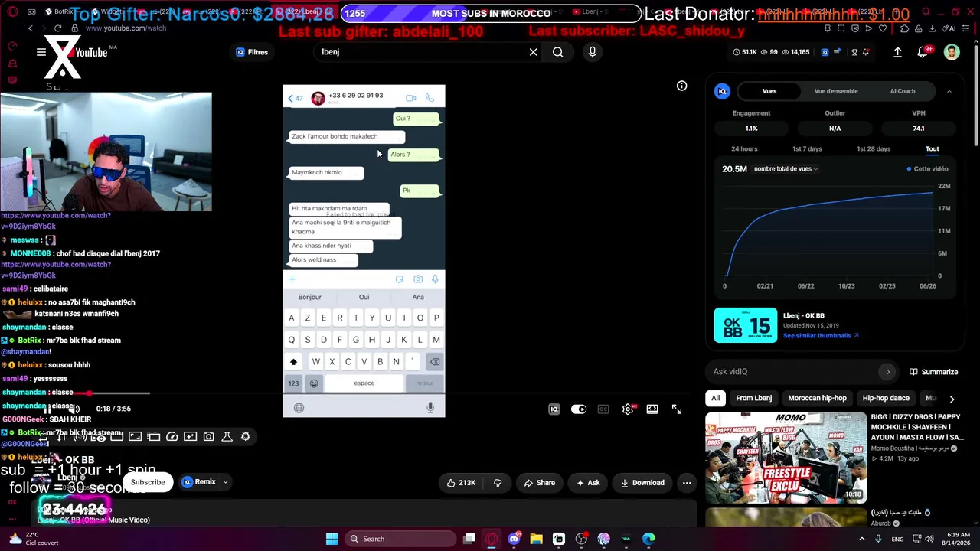This screenshot has height=551, width=980.
Task: Switch to the Vue d'ensemble tab
Action: [x=836, y=91]
